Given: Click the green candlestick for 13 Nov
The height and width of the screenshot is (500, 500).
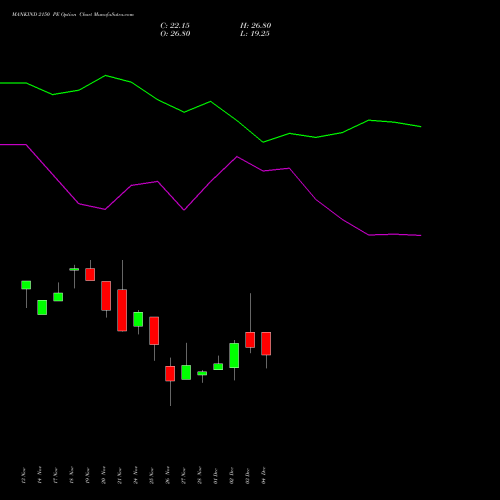Looking at the screenshot, I should click(x=26, y=285).
